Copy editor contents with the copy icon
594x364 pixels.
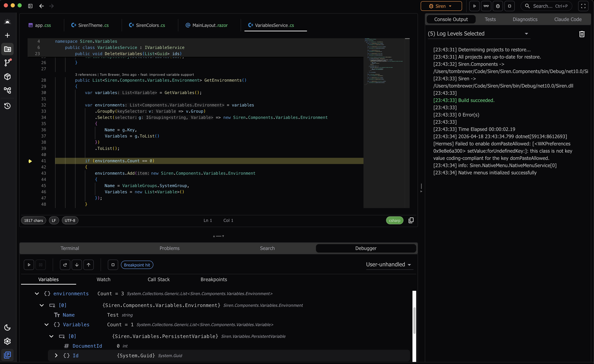411,220
